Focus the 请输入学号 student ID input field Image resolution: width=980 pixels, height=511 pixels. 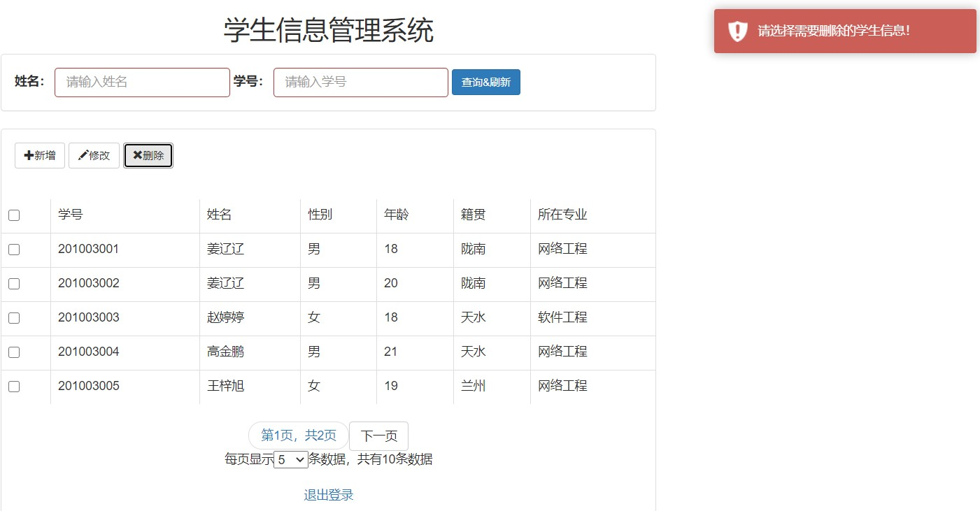[361, 82]
